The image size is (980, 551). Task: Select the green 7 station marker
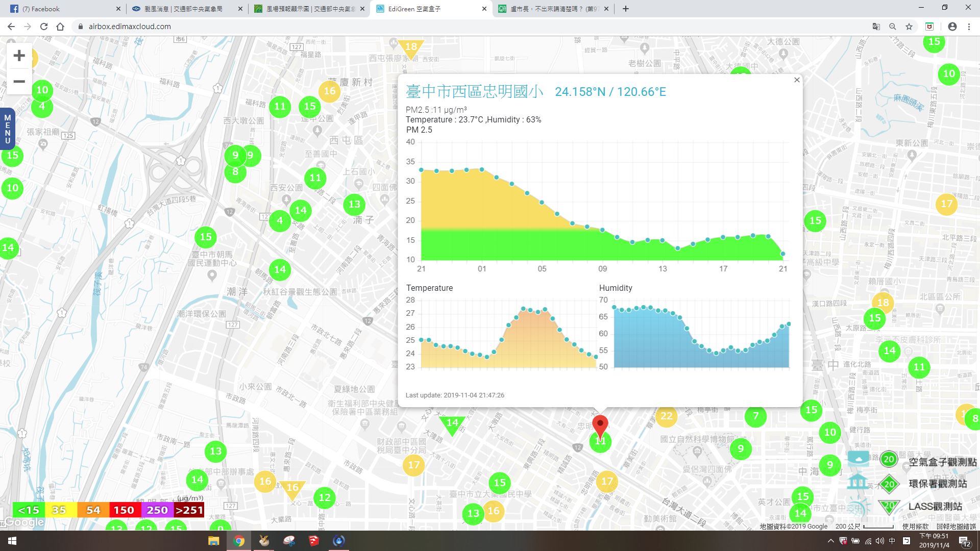click(755, 417)
